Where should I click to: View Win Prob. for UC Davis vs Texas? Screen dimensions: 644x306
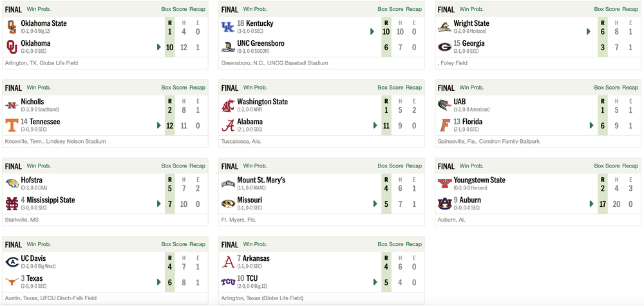(x=39, y=244)
